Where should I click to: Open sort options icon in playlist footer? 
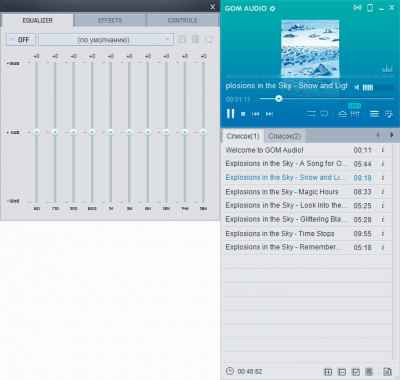click(x=369, y=371)
